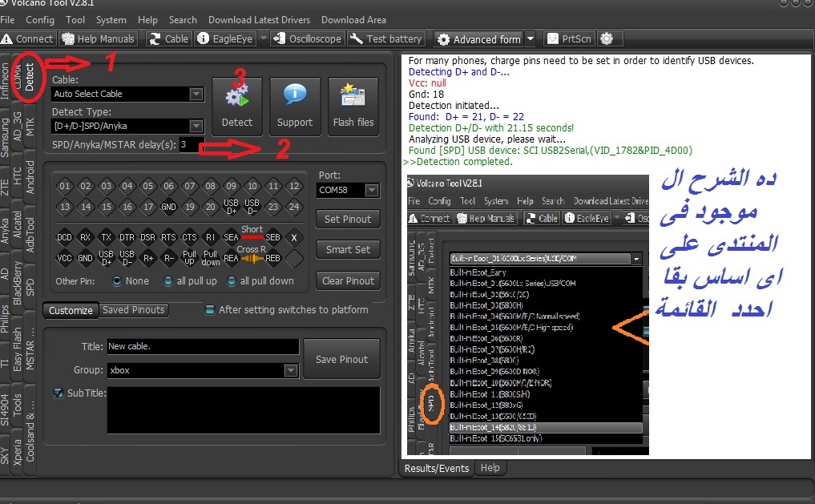
Task: Expand the Group xbox dropdown
Action: coord(291,370)
